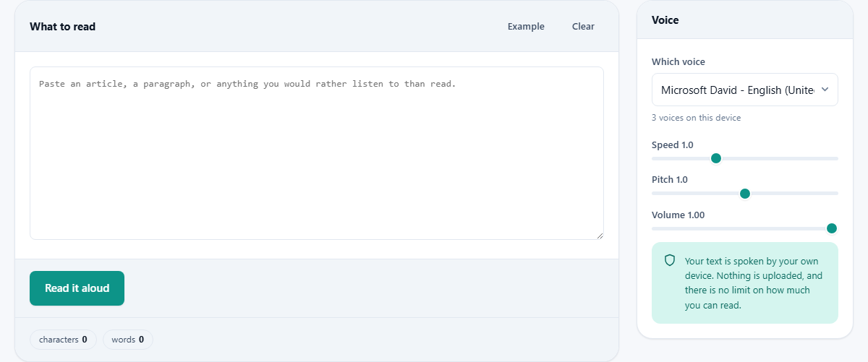Image resolution: width=868 pixels, height=362 pixels.
Task: Adjust the Speed slider handle
Action: 716,158
